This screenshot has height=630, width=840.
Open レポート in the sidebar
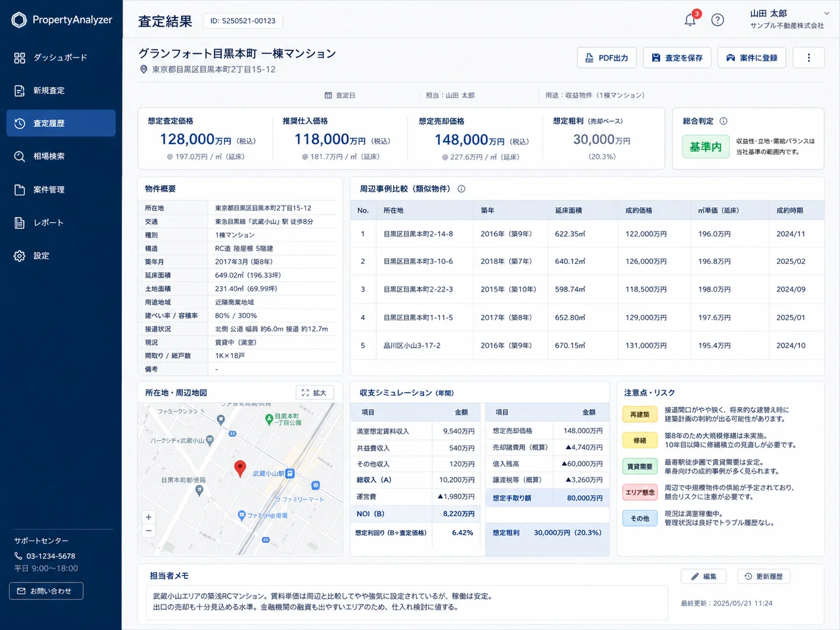pos(61,223)
